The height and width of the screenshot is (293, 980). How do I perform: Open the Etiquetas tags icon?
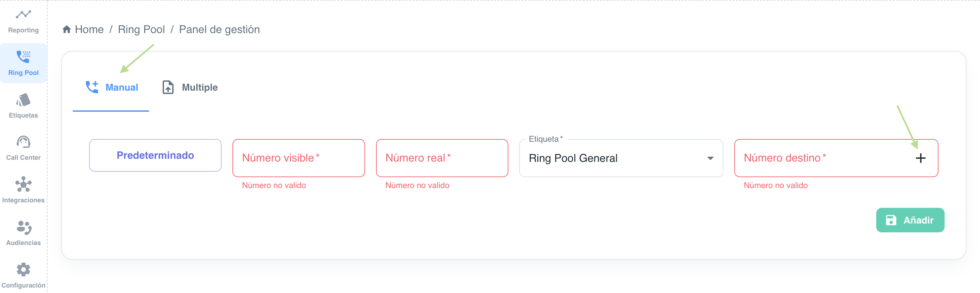23,100
